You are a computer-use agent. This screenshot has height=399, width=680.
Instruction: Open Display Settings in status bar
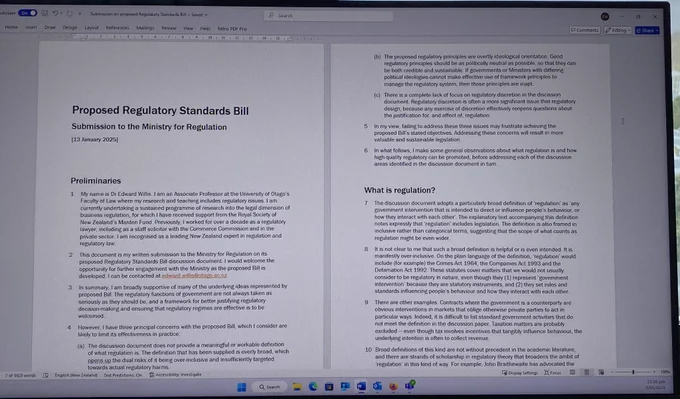(520, 373)
